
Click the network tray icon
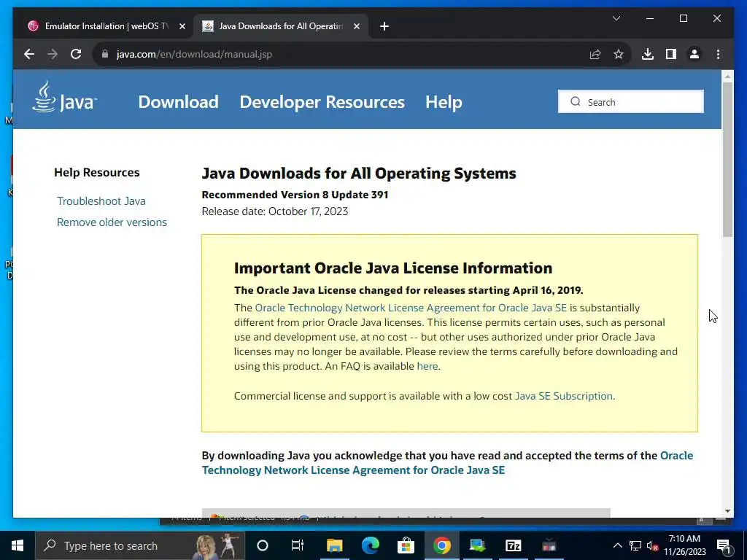(635, 545)
